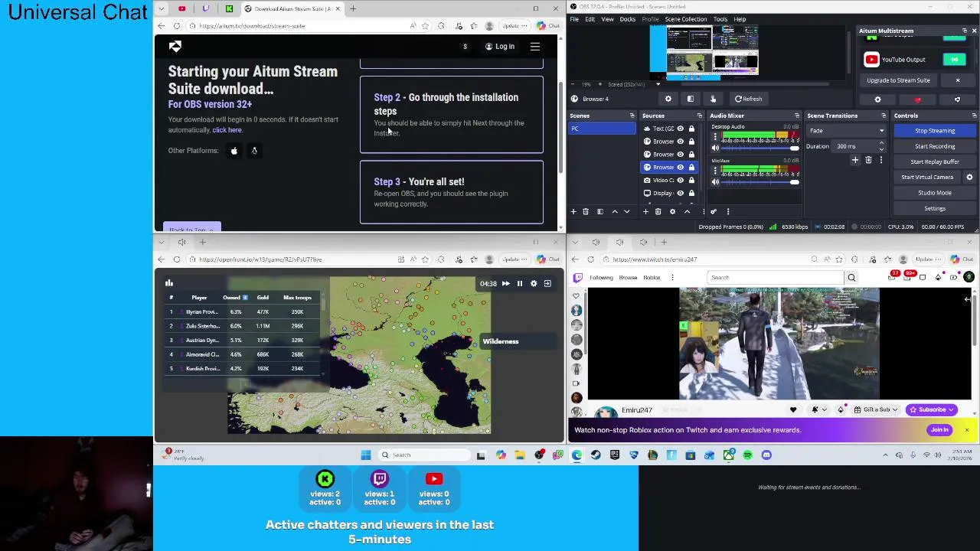The image size is (980, 551).
Task: Follow Emiru247 with the heart icon
Action: tap(793, 410)
